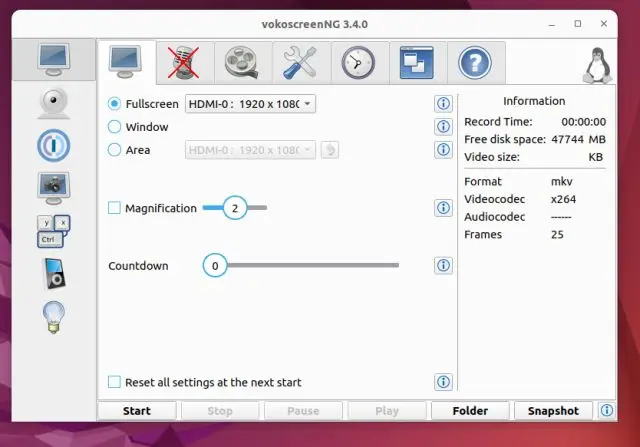This screenshot has width=640, height=447.
Task: Click the Countdown slider handle showing 0
Action: [x=215, y=265]
